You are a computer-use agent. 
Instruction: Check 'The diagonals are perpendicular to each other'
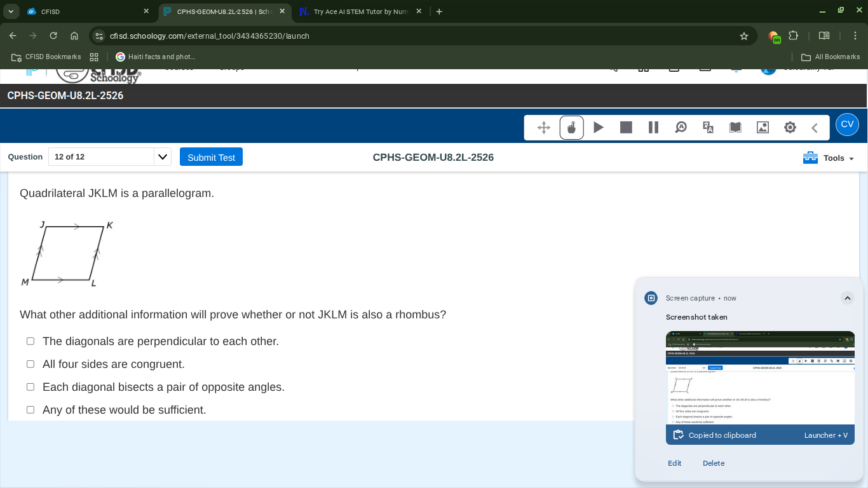(x=30, y=341)
